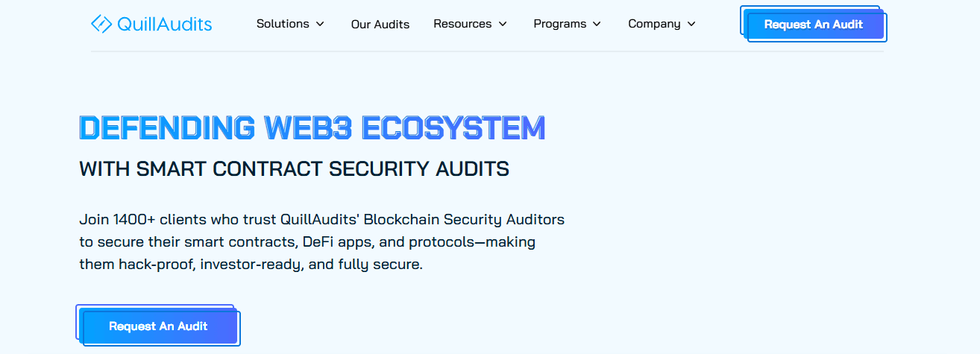The height and width of the screenshot is (354, 980).
Task: Click the "hack-proof" word in the description
Action: pyautogui.click(x=157, y=265)
